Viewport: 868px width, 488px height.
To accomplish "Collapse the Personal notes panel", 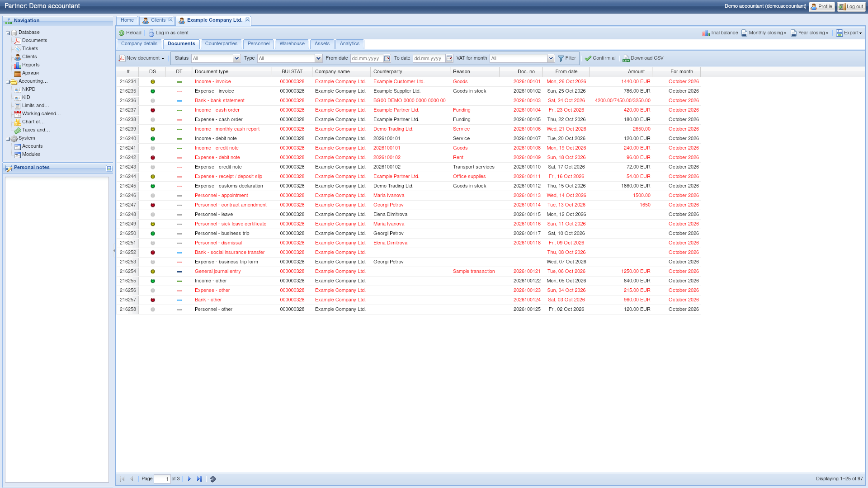I will pos(109,168).
